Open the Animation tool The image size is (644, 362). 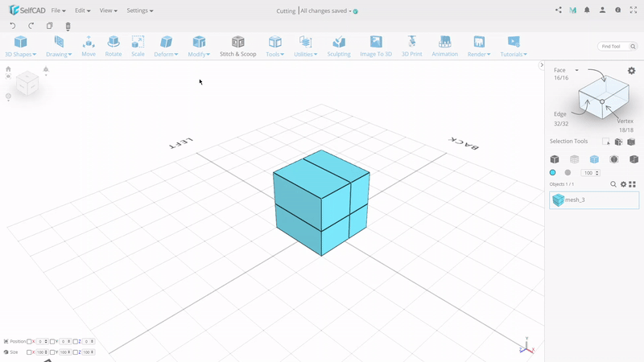445,46
